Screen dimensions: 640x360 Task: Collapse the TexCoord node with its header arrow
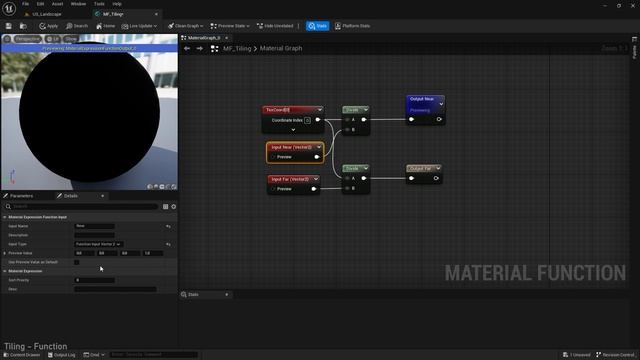tap(320, 110)
